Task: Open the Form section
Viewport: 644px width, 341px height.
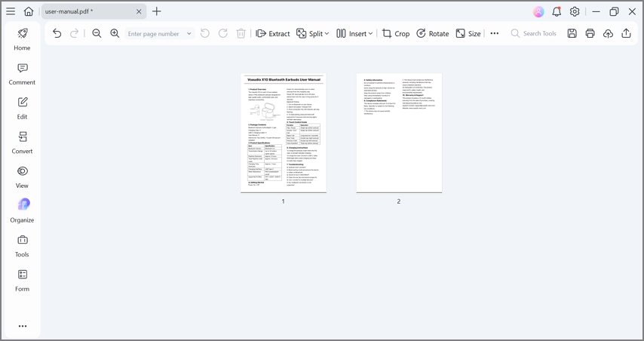Action: tap(22, 281)
